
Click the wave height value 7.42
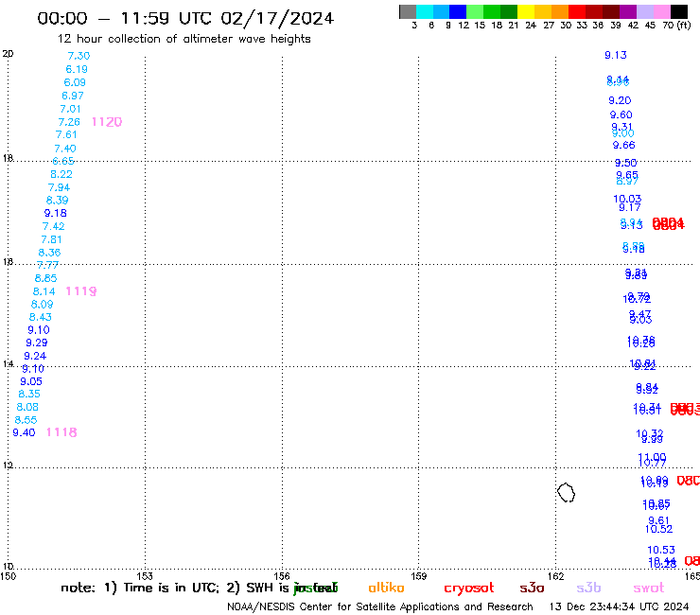(54, 226)
